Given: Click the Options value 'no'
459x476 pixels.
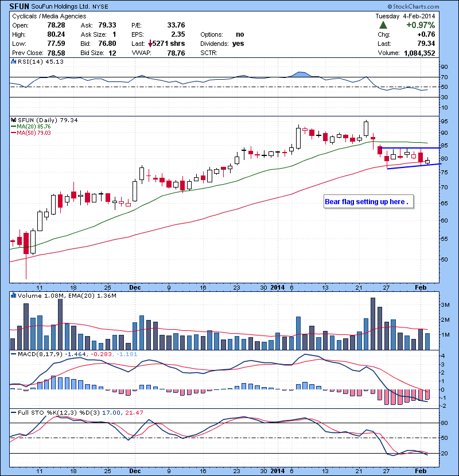Looking at the screenshot, I should (240, 34).
